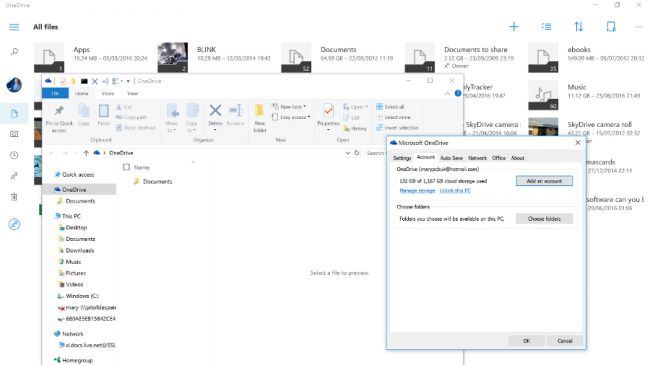Open the New item dropdown in ribbon
Image resolution: width=650 pixels, height=365 pixels.
[289, 107]
